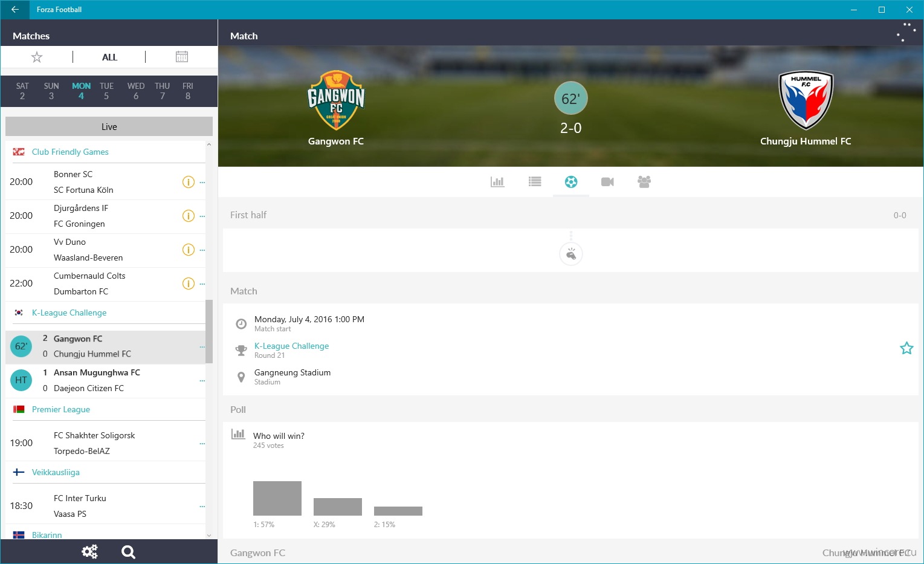Screen dimensions: 924x564
Task: Open Premier League in the sidebar
Action: click(61, 409)
